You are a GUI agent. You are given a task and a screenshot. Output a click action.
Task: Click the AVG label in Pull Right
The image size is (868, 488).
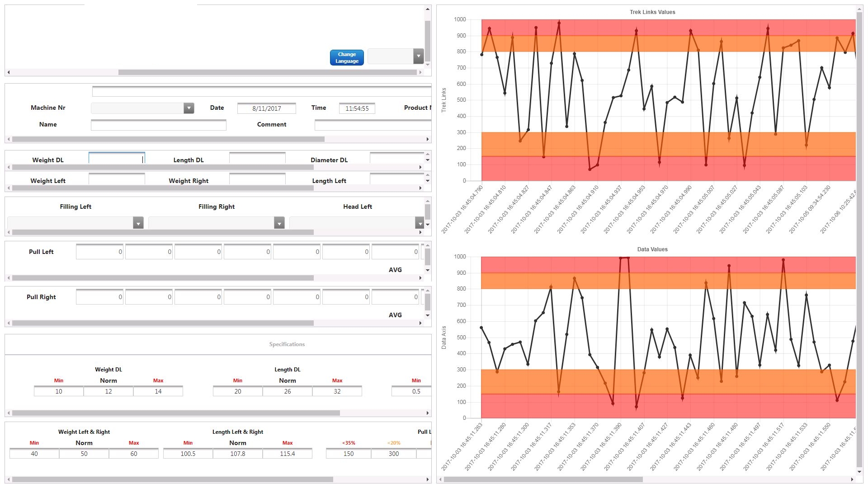click(395, 315)
